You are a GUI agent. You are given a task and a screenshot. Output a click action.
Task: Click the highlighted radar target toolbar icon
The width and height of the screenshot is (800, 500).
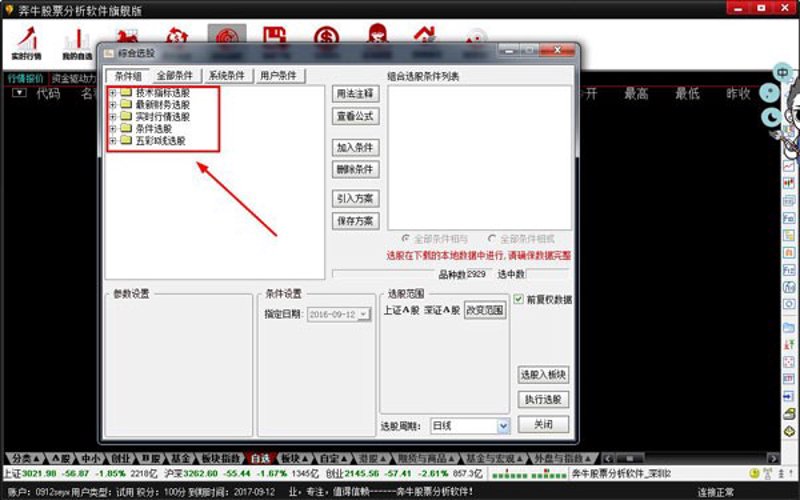tap(227, 35)
